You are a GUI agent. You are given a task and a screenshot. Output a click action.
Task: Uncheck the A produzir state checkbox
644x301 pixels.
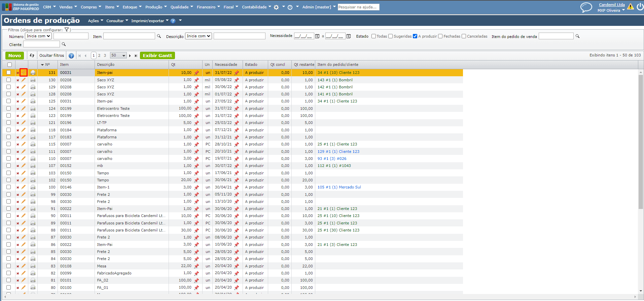(x=415, y=36)
